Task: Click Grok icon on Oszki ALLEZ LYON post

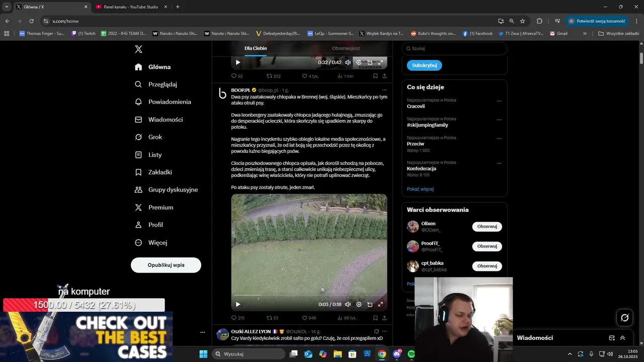Action: point(376,331)
